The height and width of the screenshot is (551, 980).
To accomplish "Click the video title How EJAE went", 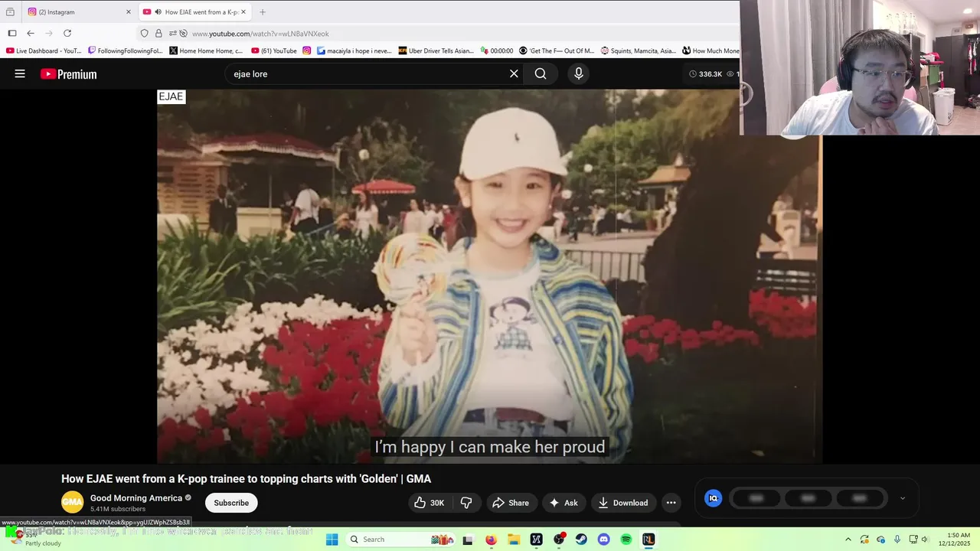I will click(246, 479).
